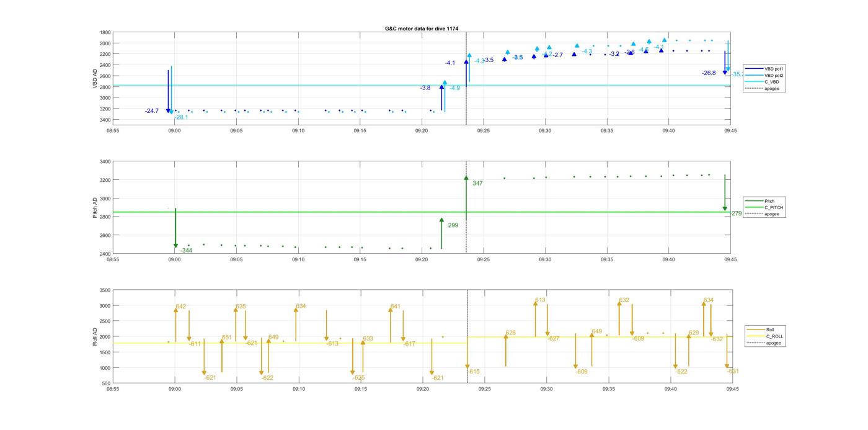Image resolution: width=868 pixels, height=430 pixels.
Task: Click the title "G&C motor data for dive 1174"
Action: point(422,29)
